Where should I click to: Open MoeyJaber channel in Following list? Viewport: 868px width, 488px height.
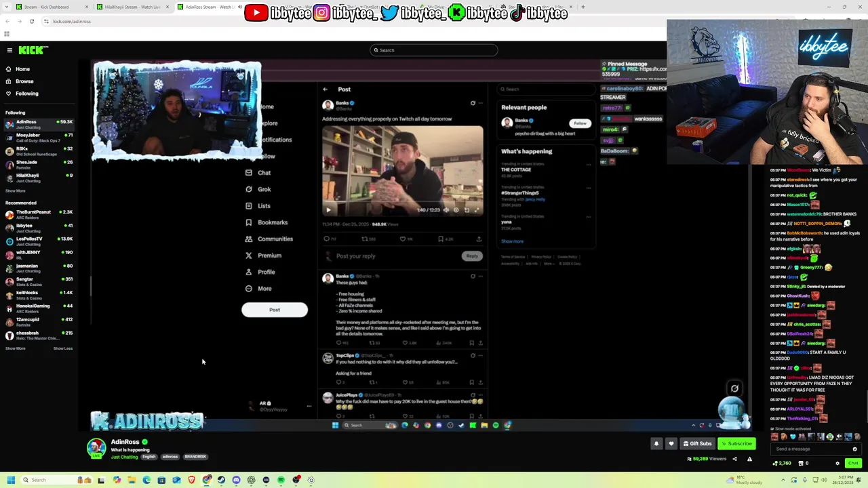tap(39, 138)
